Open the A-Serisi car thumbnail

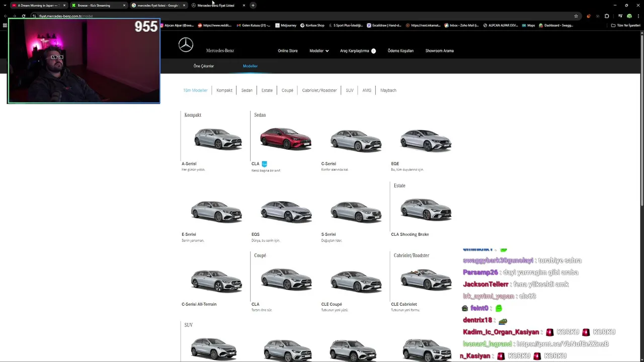218,139
